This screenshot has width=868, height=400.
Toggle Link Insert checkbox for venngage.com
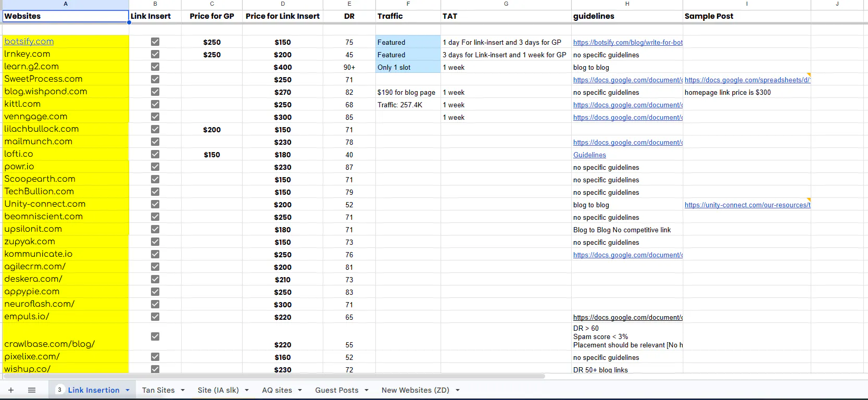tap(155, 117)
